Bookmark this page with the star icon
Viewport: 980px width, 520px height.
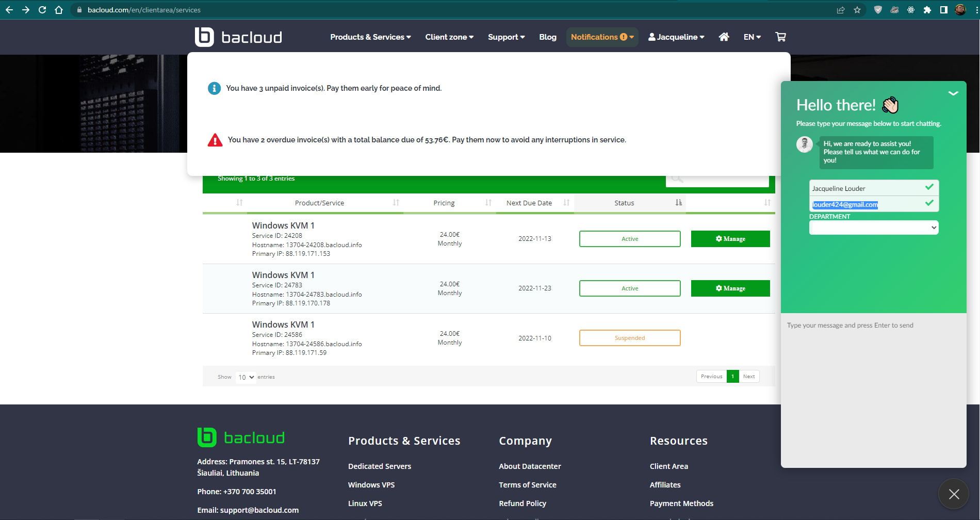point(857,10)
